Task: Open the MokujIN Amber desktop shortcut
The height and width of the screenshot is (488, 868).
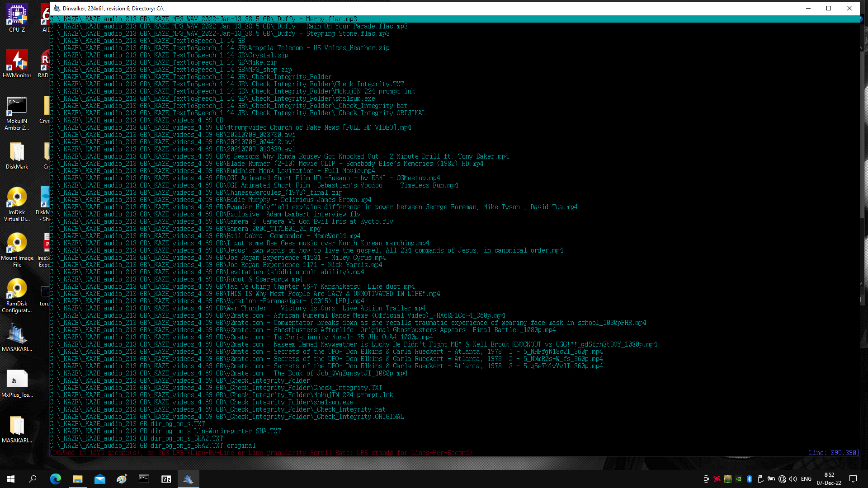Action: 17,113
